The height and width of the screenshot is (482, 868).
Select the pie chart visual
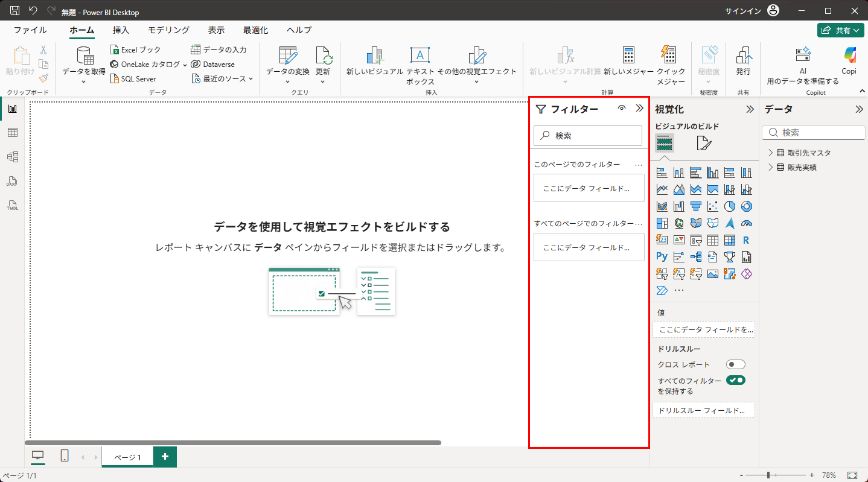click(730, 206)
